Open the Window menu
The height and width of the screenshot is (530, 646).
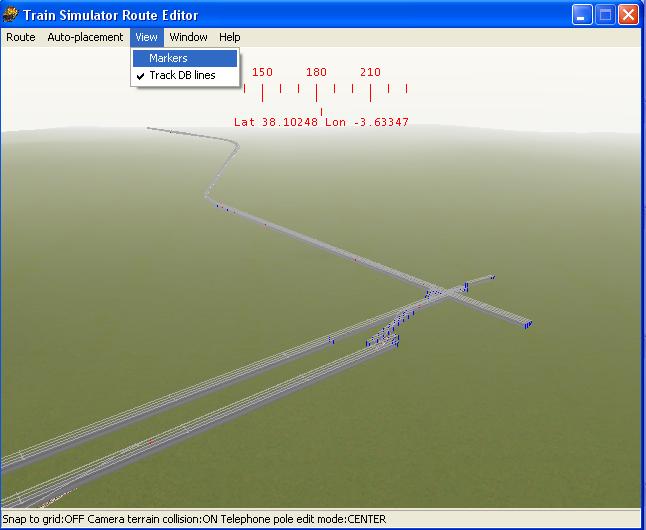188,37
